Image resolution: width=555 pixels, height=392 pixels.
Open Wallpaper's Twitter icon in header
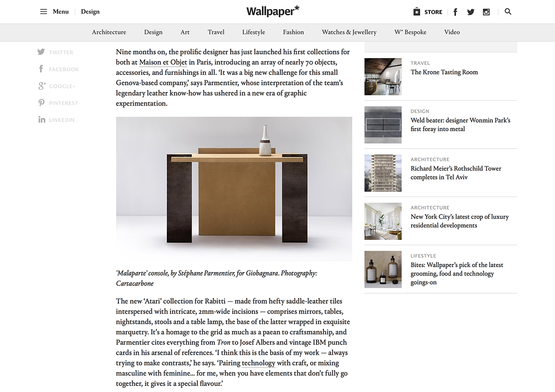pyautogui.click(x=470, y=12)
